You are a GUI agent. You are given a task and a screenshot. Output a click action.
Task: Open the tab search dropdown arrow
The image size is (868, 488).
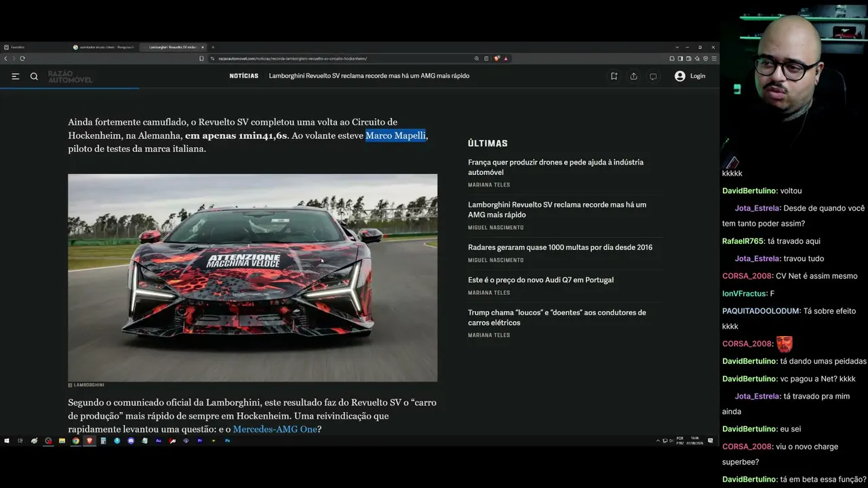(676, 47)
